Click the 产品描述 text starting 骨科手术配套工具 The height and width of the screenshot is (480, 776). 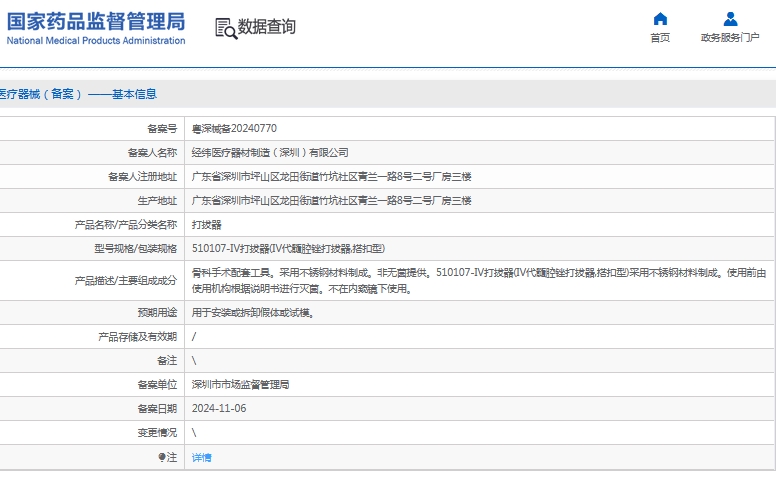pyautogui.click(x=479, y=281)
